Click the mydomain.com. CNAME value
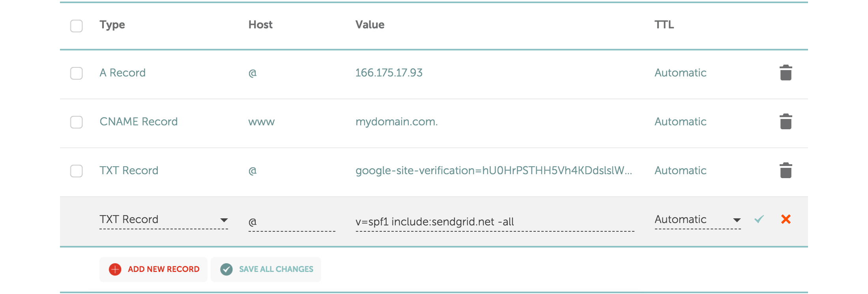Viewport: 868px width, 294px height. [x=397, y=122]
